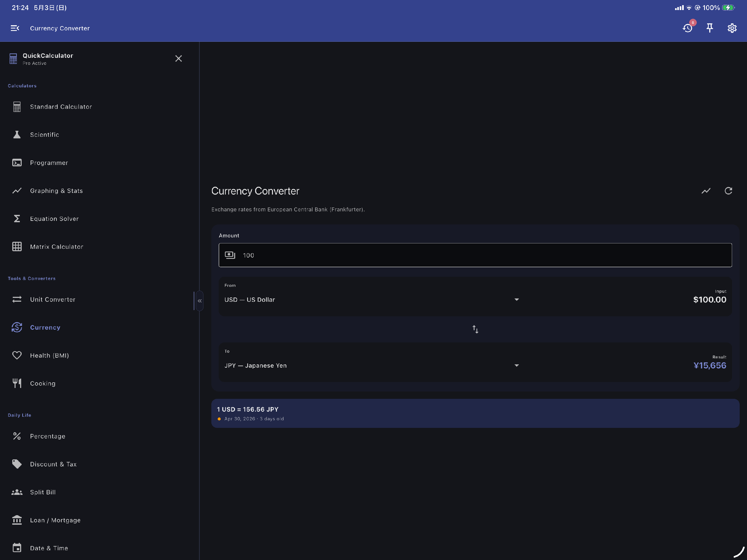The height and width of the screenshot is (560, 747).
Task: Click the Loan / Mortgage bank icon
Action: (x=17, y=520)
